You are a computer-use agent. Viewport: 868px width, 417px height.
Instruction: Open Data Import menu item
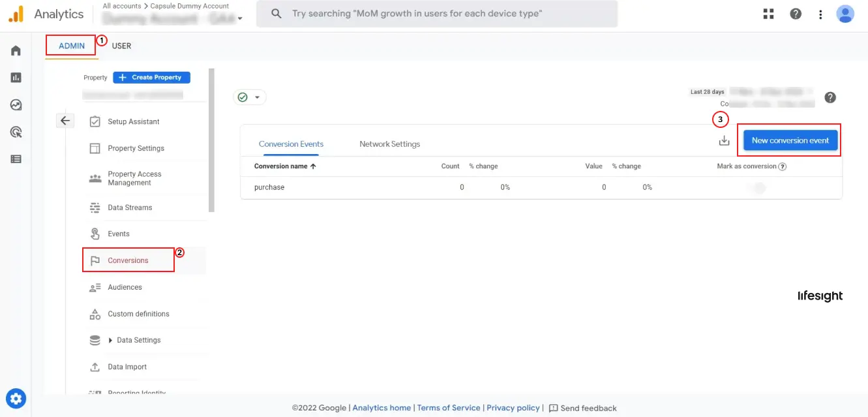click(x=127, y=367)
